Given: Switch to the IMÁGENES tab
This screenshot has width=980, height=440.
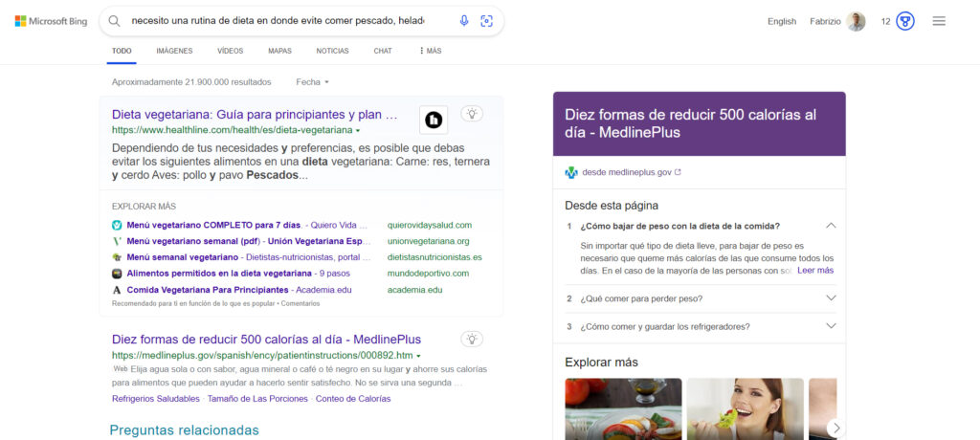Looking at the screenshot, I should [174, 51].
